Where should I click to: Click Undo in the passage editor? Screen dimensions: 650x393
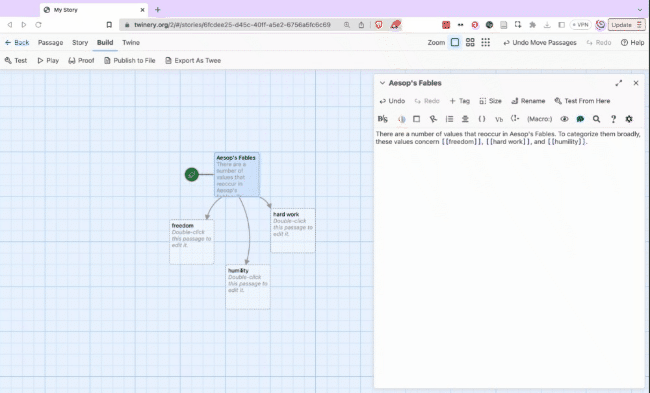click(392, 101)
